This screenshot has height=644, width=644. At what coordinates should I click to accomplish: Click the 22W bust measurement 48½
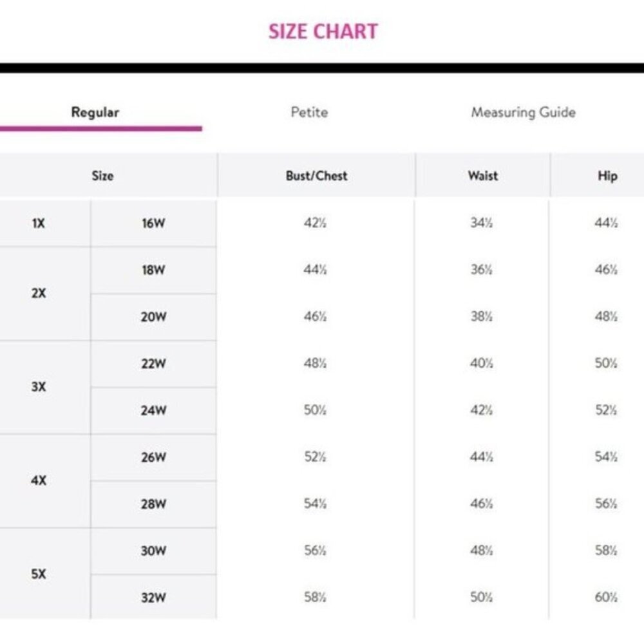pyautogui.click(x=315, y=363)
